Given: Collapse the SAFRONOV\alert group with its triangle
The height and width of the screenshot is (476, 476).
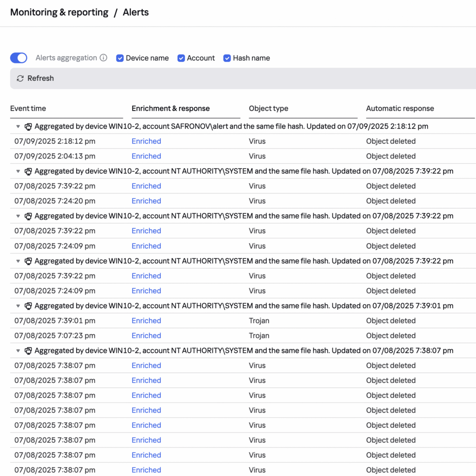Looking at the screenshot, I should pos(18,126).
